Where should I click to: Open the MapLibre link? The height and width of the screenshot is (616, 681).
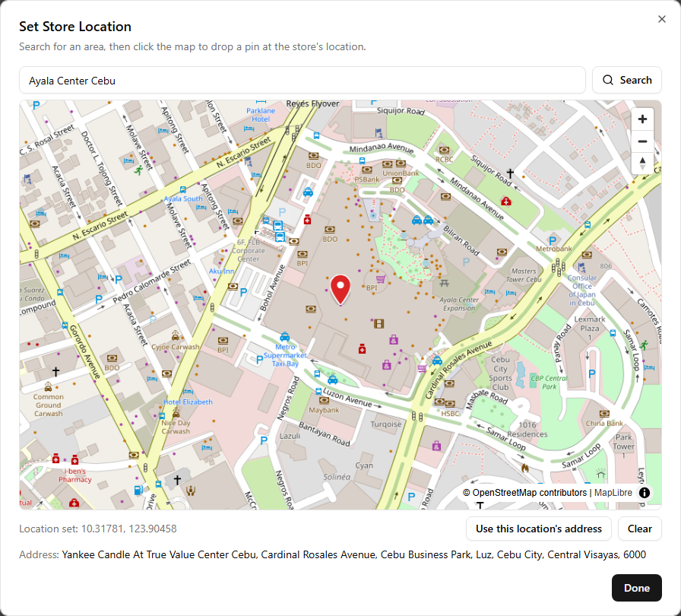[x=613, y=493]
